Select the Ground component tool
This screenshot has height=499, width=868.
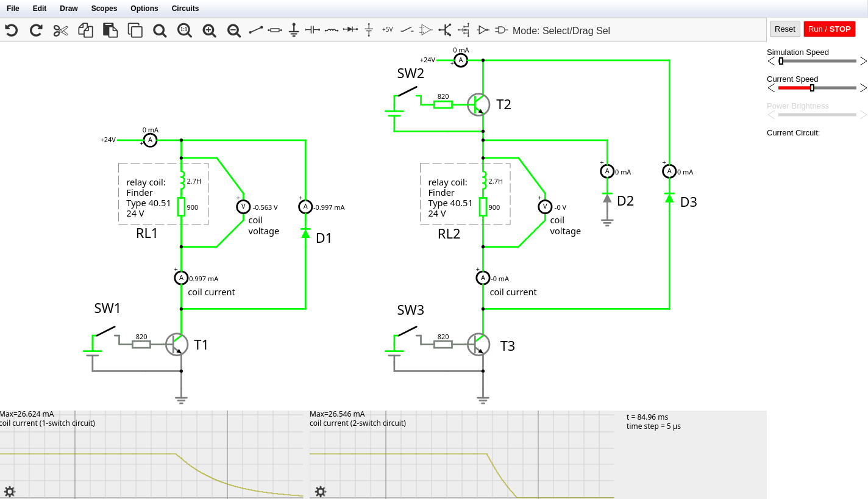click(294, 30)
